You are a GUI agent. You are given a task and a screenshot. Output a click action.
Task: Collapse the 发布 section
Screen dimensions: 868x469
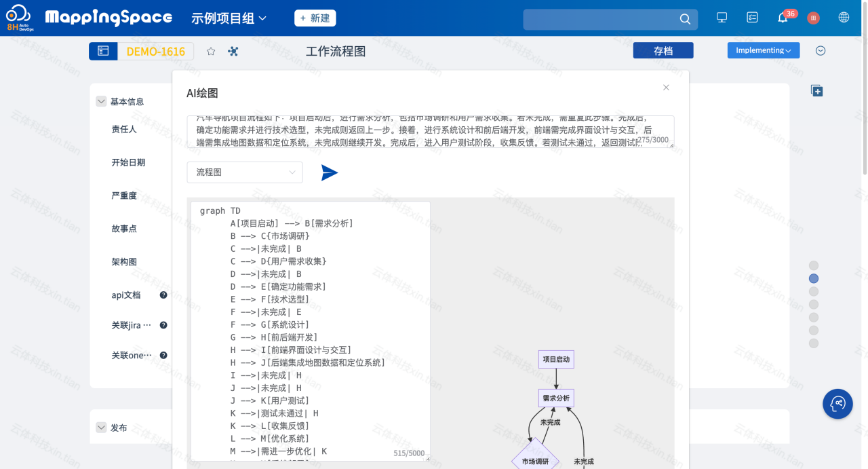[x=101, y=428]
